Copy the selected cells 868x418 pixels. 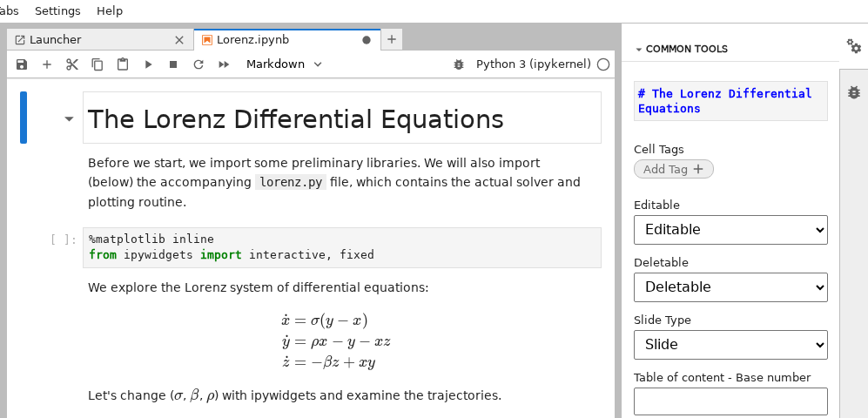coord(98,64)
